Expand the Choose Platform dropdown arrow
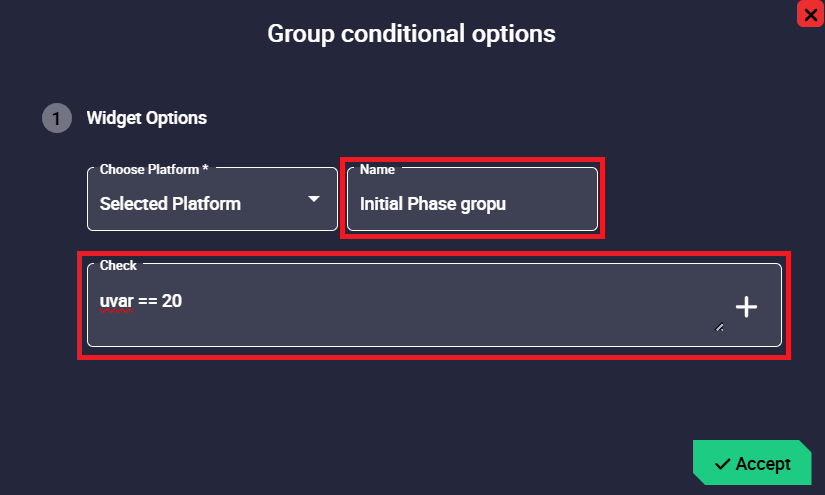Viewport: 825px width, 495px height. pos(314,199)
